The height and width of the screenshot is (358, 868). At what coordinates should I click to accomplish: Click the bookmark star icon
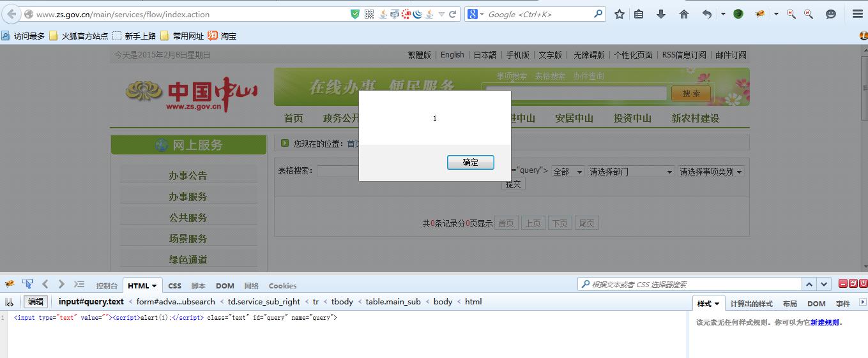[x=619, y=14]
